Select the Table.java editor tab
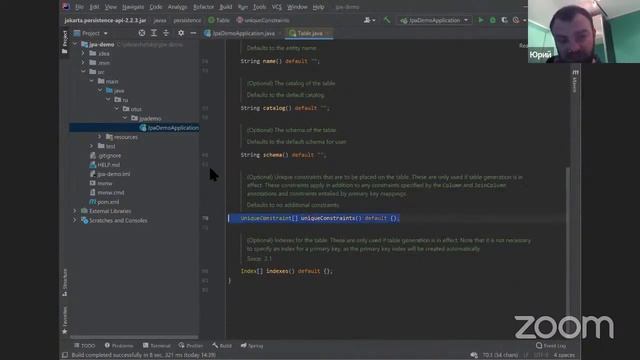 click(x=309, y=33)
